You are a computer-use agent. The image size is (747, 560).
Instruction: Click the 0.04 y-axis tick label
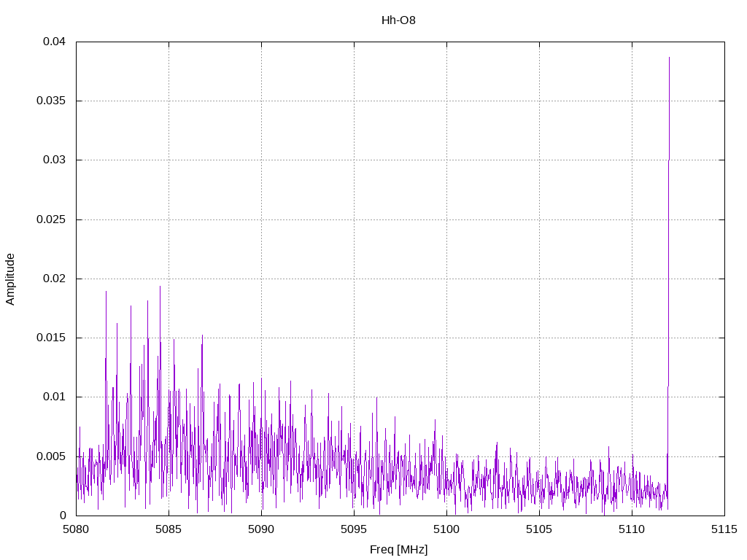click(x=54, y=42)
